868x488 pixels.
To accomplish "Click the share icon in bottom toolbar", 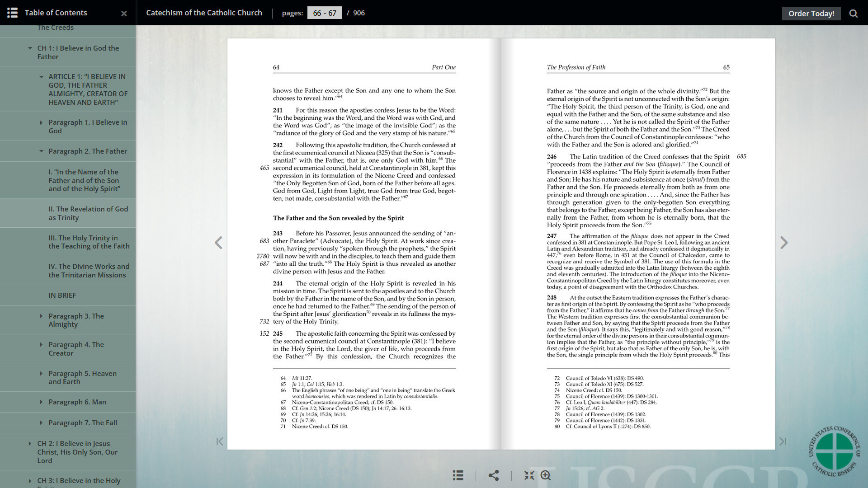I will coord(494,475).
